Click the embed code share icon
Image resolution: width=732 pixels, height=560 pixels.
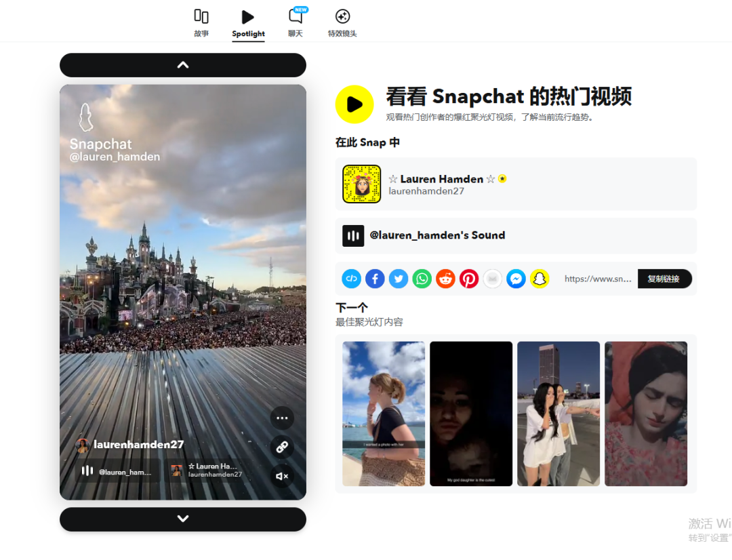[x=352, y=279]
